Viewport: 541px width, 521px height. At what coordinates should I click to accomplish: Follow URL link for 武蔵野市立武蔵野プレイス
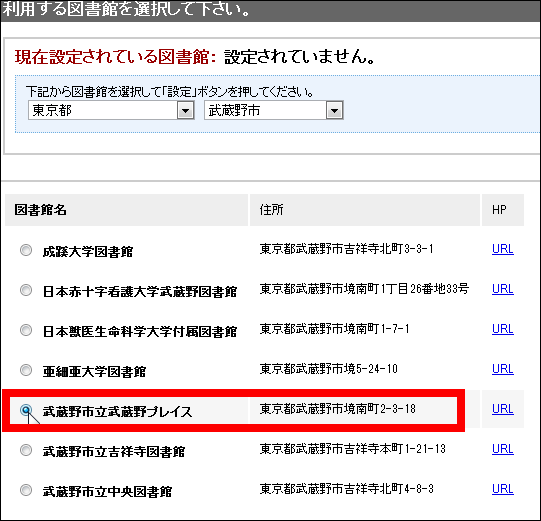503,409
